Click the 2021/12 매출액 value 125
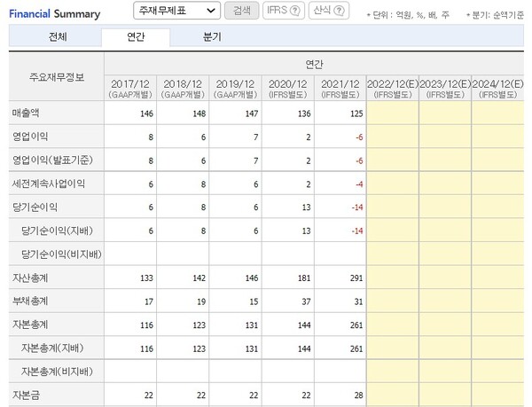This screenshot has height=407, width=532. point(354,114)
